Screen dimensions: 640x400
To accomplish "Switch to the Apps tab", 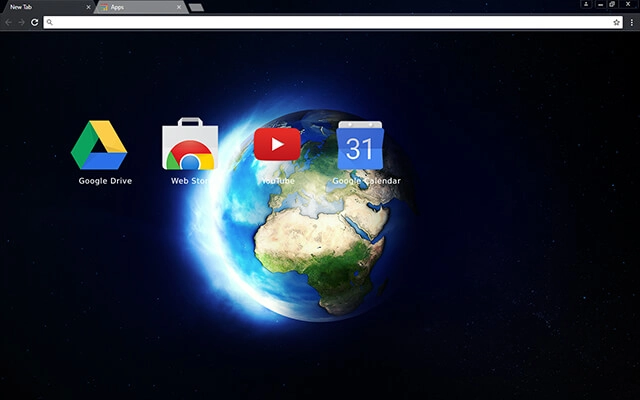I will [141, 7].
